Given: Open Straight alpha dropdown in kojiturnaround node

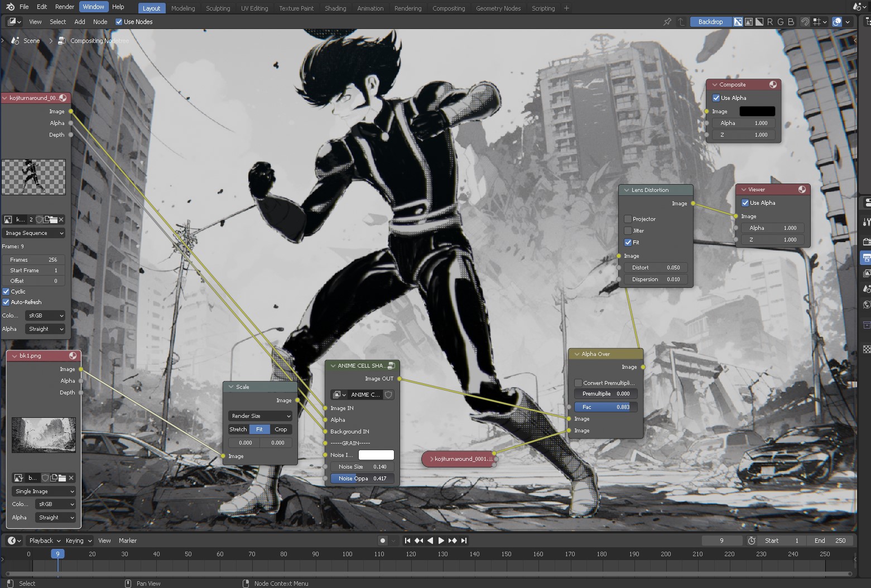Looking at the screenshot, I should 45,329.
